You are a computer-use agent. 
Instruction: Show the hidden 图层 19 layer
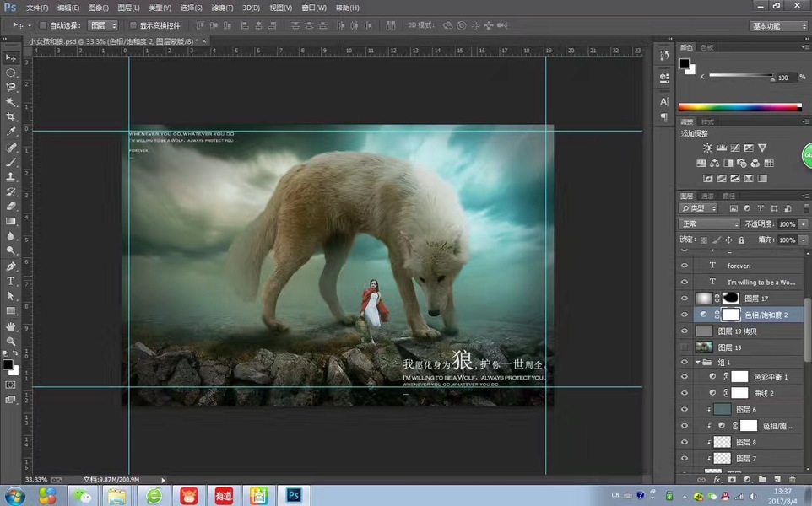tap(685, 347)
